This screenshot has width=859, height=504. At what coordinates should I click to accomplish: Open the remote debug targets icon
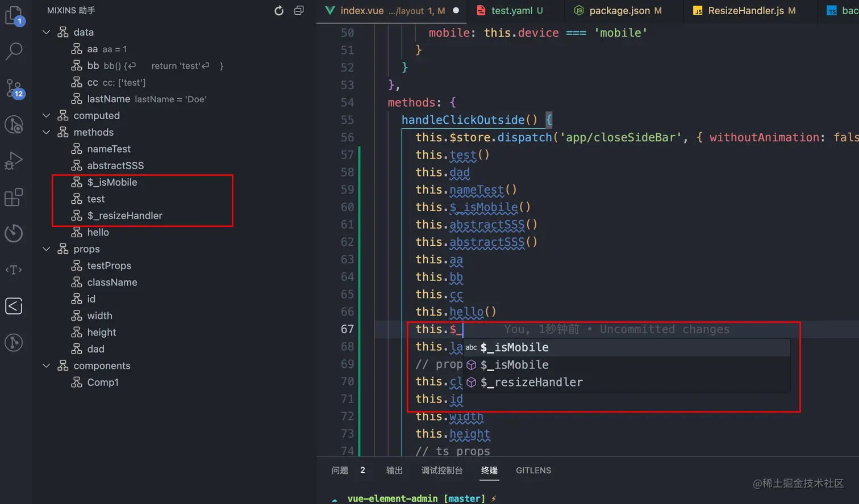click(14, 124)
